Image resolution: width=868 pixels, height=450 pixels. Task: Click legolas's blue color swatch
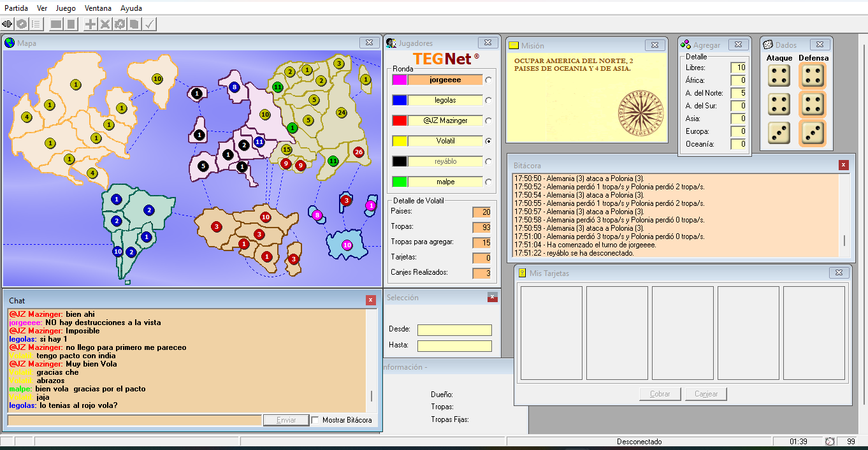(x=400, y=100)
